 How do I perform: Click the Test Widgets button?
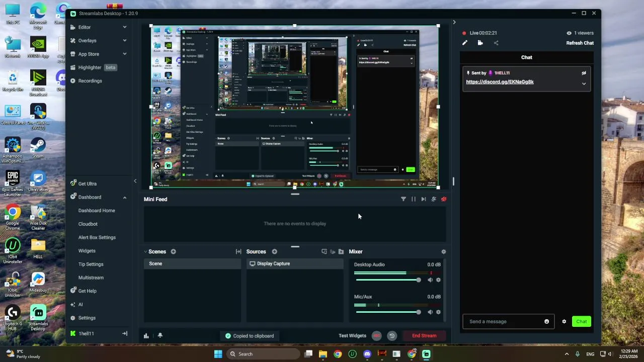pos(352,336)
